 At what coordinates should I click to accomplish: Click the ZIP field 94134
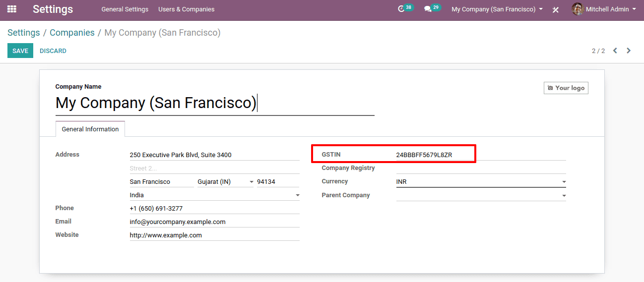[x=278, y=181]
